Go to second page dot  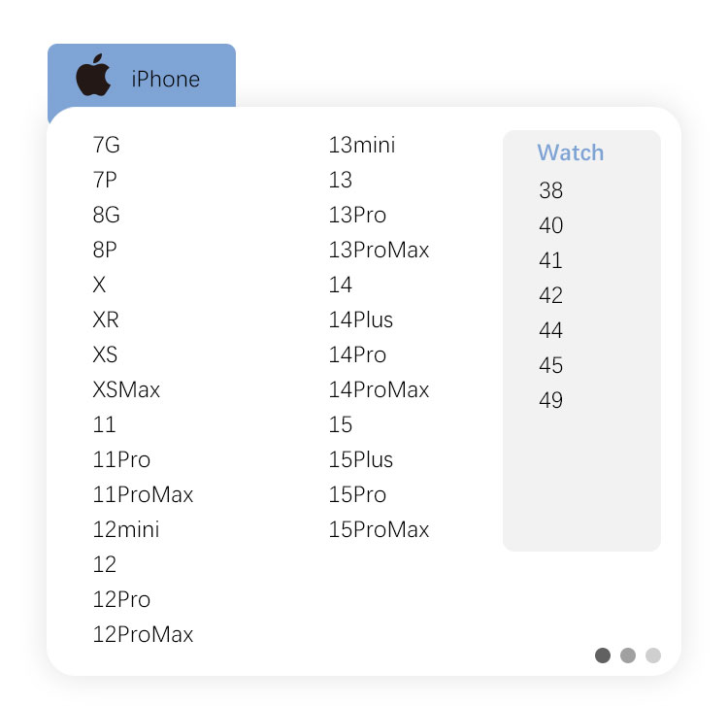[x=628, y=656]
